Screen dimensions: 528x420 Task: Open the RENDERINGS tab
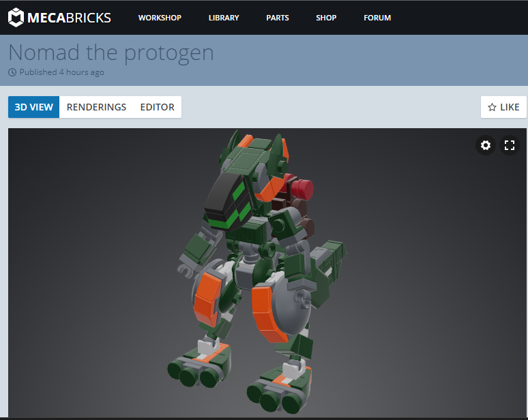(x=96, y=107)
